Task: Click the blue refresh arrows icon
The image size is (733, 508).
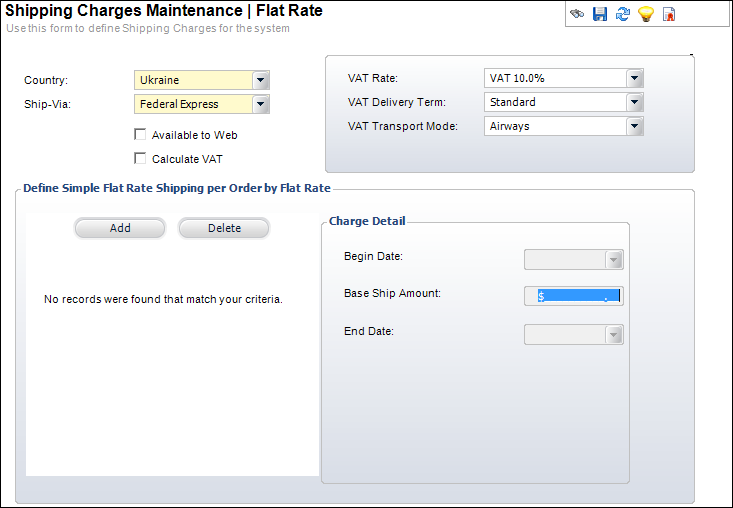Action: tap(623, 14)
